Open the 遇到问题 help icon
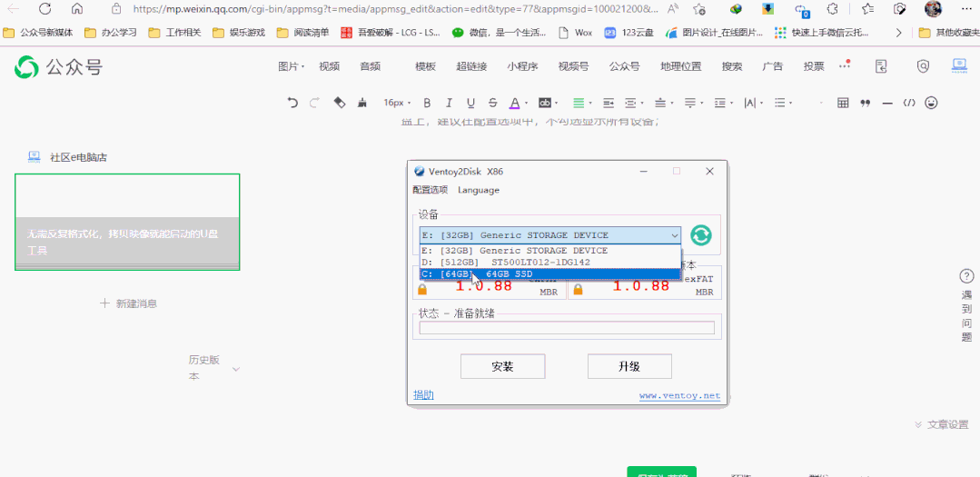 pos(966,275)
